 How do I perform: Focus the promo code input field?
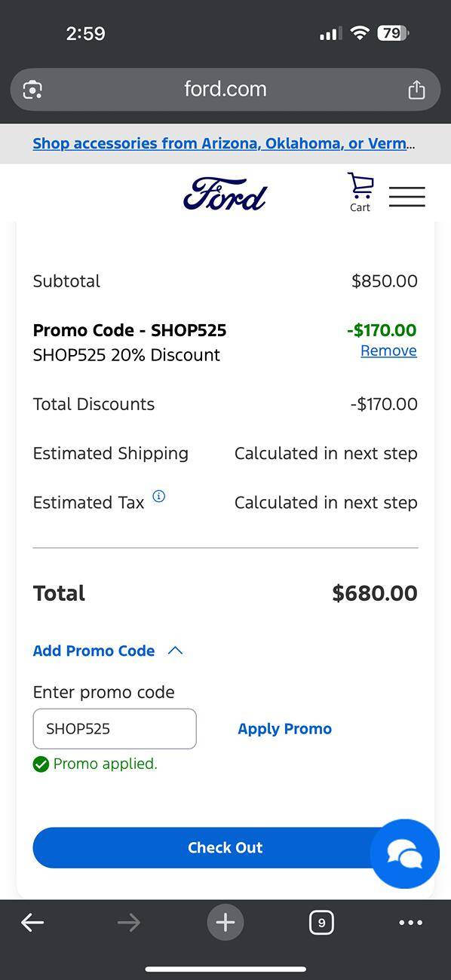click(x=115, y=729)
